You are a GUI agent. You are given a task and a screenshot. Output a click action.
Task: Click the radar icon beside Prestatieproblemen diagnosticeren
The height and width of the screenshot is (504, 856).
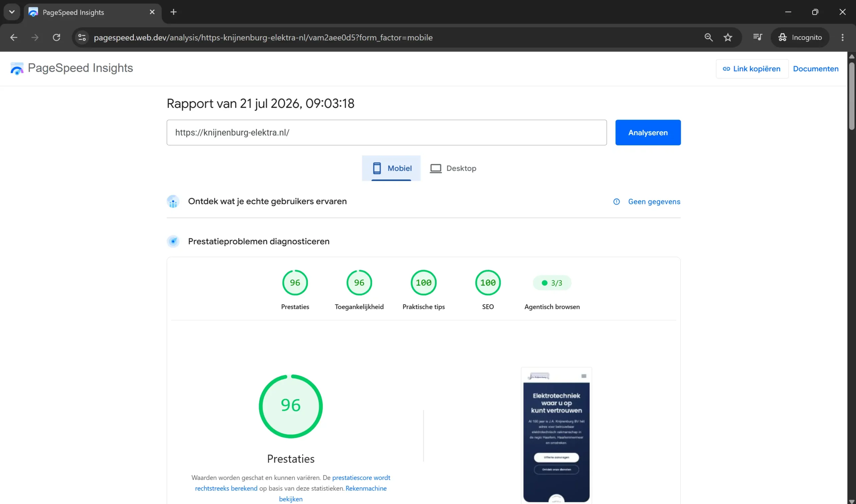173,241
